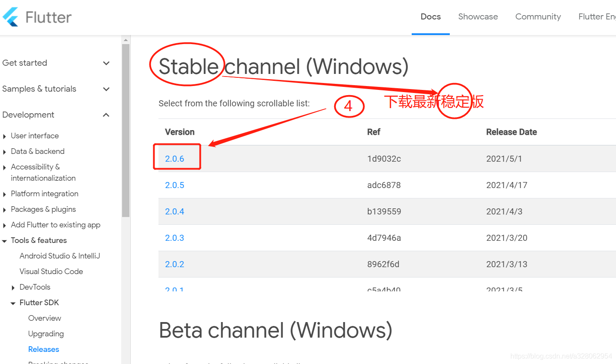This screenshot has height=364, width=616.
Task: Click the Samples & tutorials menu label
Action: point(39,89)
